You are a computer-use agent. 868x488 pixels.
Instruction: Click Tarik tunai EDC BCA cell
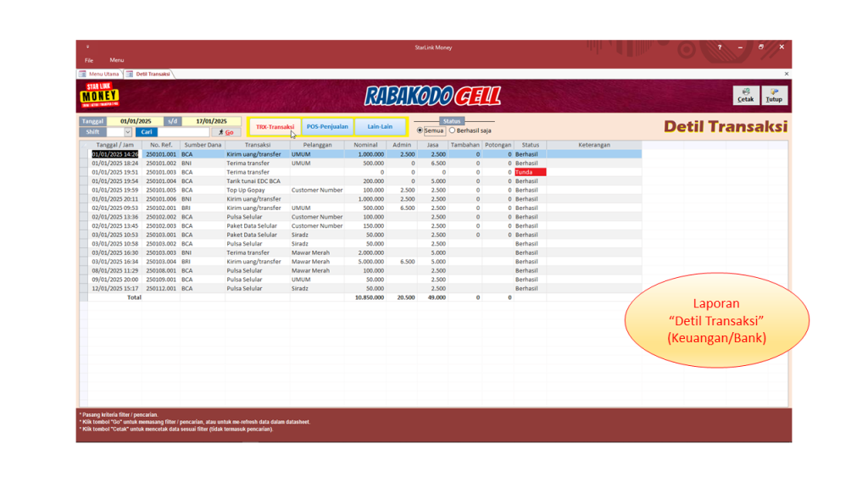tap(258, 181)
